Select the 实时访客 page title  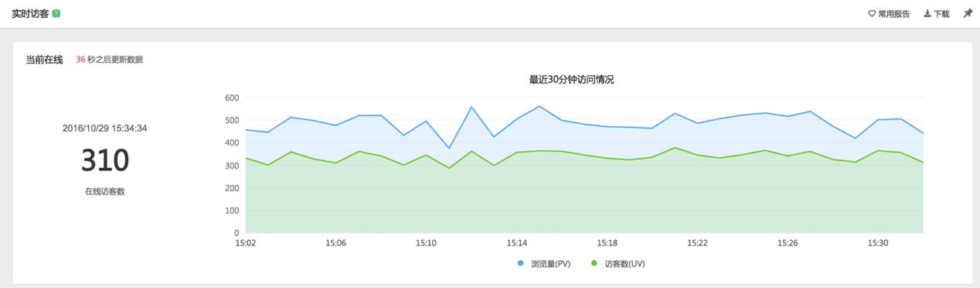click(31, 14)
